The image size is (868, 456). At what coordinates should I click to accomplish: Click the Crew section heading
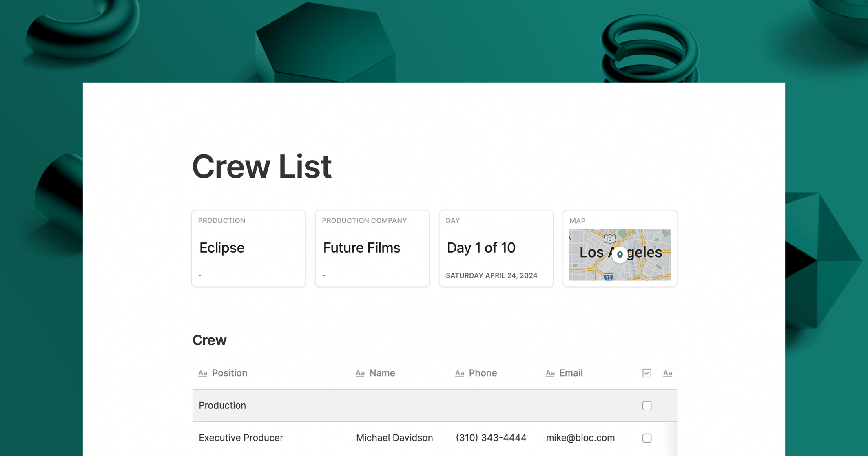click(209, 340)
